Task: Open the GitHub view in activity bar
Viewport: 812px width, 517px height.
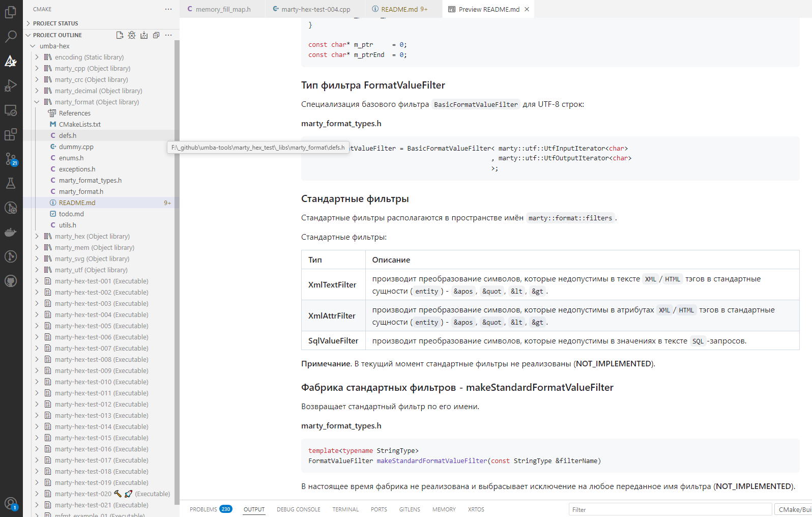Action: [11, 281]
